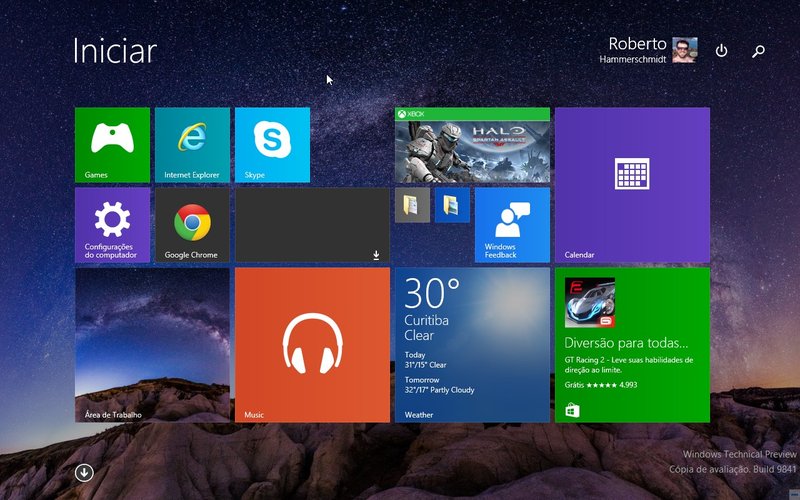The image size is (800, 500).
Task: Click Grátis rating 4.993 text
Action: click(x=601, y=385)
